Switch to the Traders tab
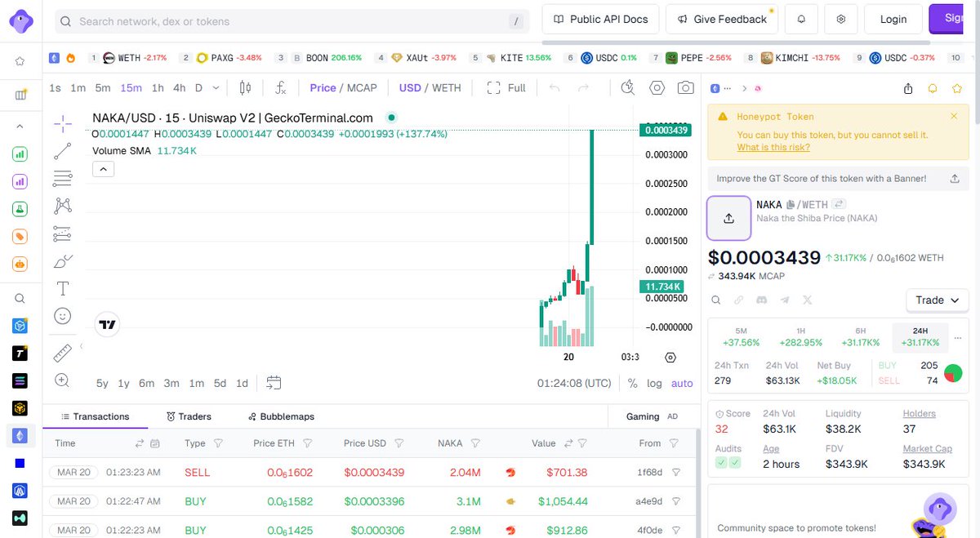980x538 pixels. click(x=188, y=416)
